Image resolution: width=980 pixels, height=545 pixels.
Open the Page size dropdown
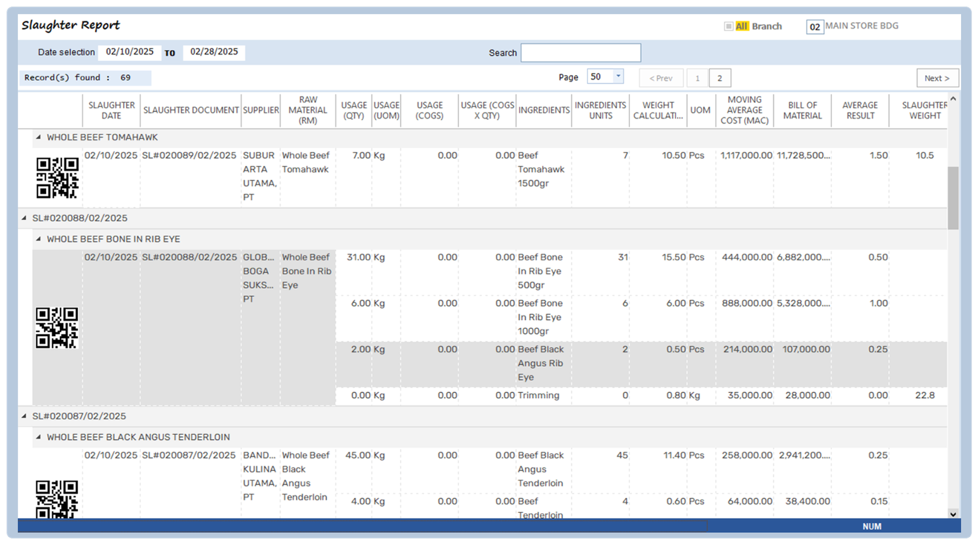point(618,77)
